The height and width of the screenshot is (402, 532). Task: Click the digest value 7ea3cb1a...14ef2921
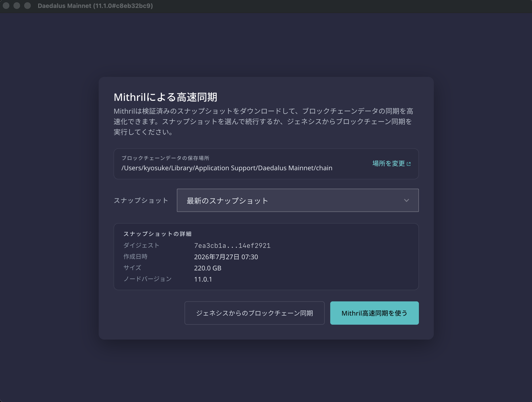(232, 245)
